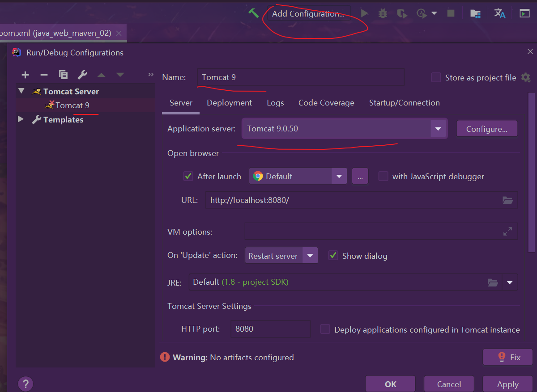This screenshot has height=392, width=537.
Task: Click the green Build hammer icon
Action: click(x=254, y=13)
